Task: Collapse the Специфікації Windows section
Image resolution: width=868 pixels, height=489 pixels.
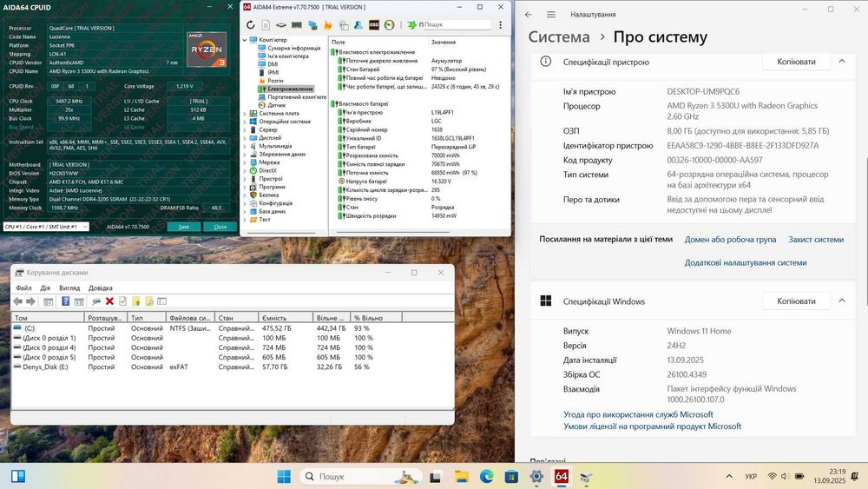Action: point(842,301)
